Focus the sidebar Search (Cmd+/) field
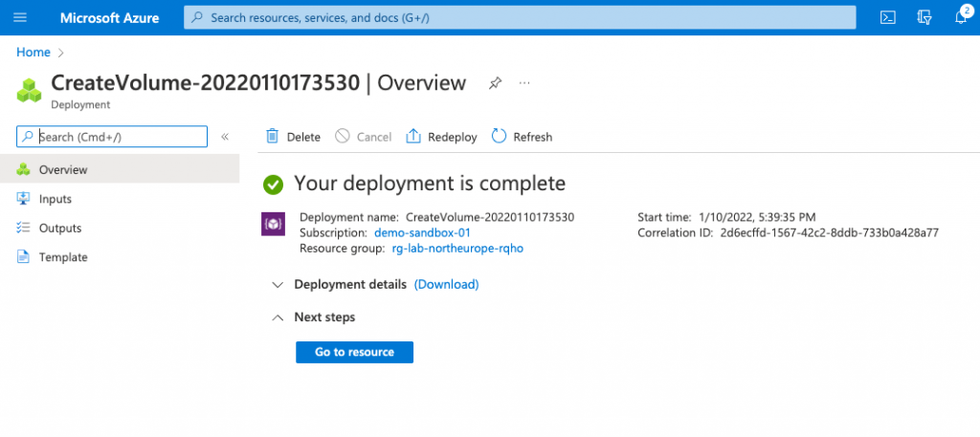 point(112,137)
